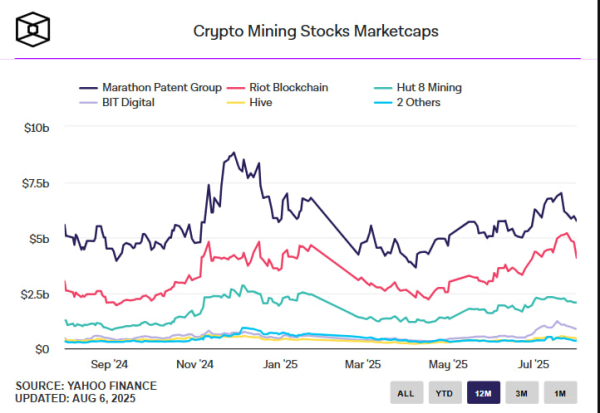This screenshot has height=413, width=600.
Task: Switch chart to 3M range
Action: [522, 393]
